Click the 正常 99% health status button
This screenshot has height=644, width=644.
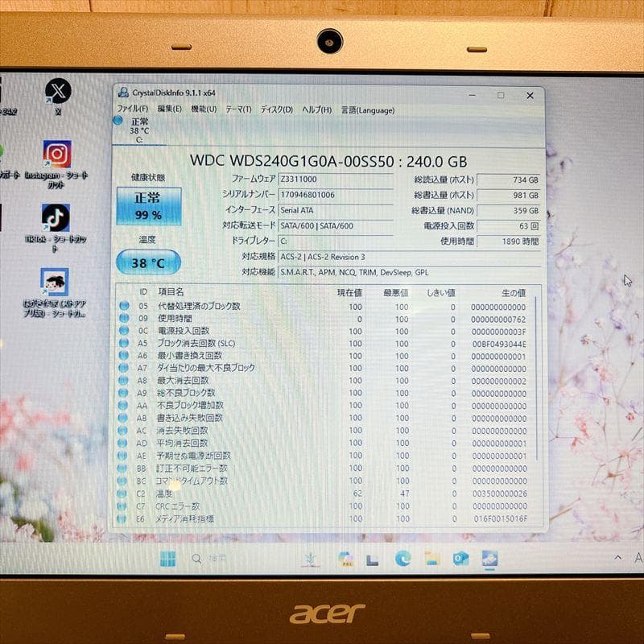point(149,206)
